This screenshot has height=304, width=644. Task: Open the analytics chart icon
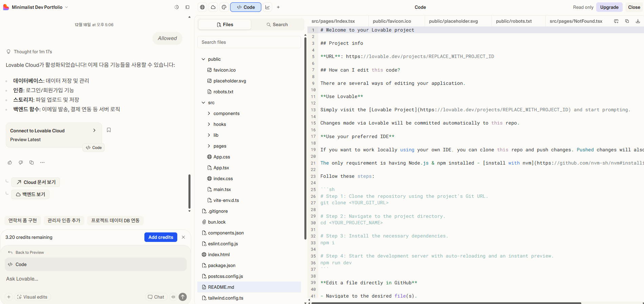[x=267, y=7]
